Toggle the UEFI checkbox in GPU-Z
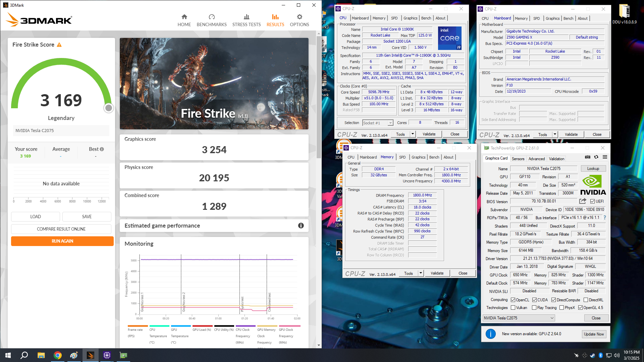The width and height of the screenshot is (644, 362). point(593,201)
